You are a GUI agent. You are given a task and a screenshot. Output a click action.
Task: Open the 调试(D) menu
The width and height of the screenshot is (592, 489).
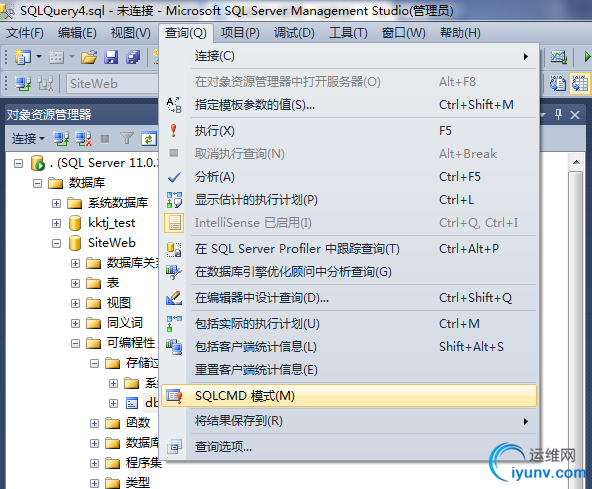pyautogui.click(x=294, y=33)
